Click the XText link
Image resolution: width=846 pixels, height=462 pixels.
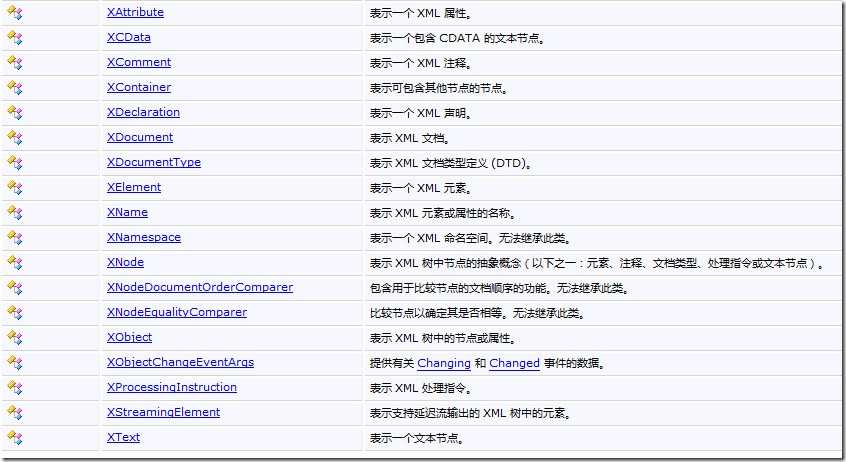pyautogui.click(x=123, y=437)
